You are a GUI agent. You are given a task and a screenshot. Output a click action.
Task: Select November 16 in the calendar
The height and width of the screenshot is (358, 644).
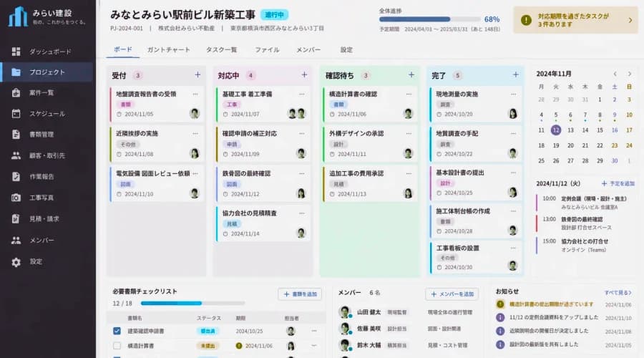pyautogui.click(x=615, y=130)
